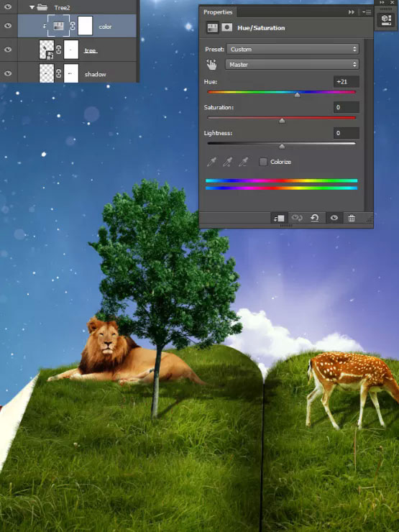
Task: Select the shadow layer thumbnail
Action: (47, 73)
